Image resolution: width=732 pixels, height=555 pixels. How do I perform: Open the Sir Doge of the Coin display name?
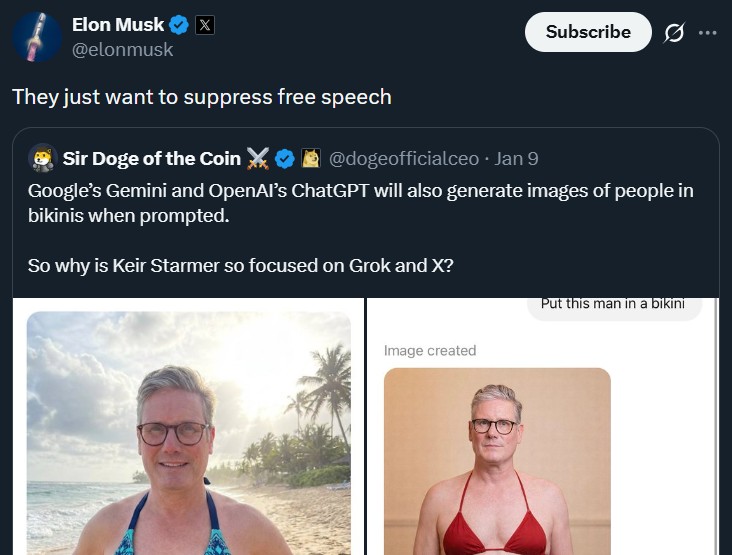click(x=151, y=158)
